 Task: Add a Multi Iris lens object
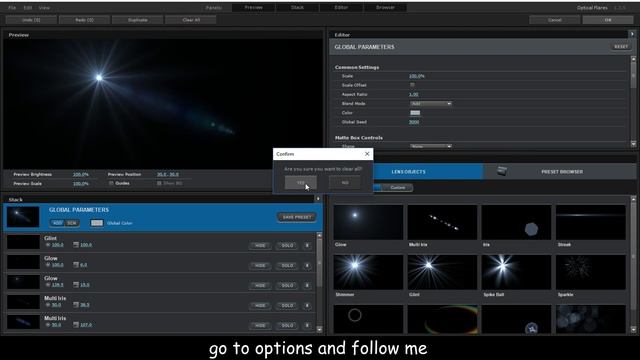click(442, 222)
